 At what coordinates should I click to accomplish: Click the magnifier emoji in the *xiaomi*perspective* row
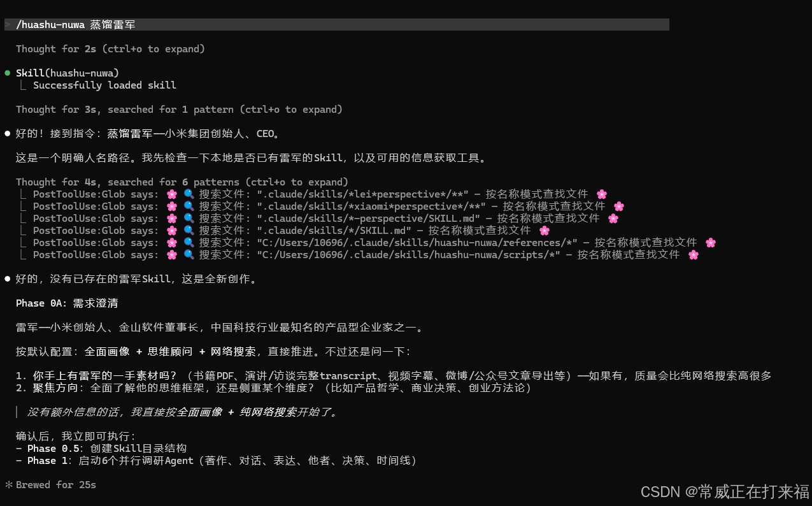pyautogui.click(x=189, y=206)
